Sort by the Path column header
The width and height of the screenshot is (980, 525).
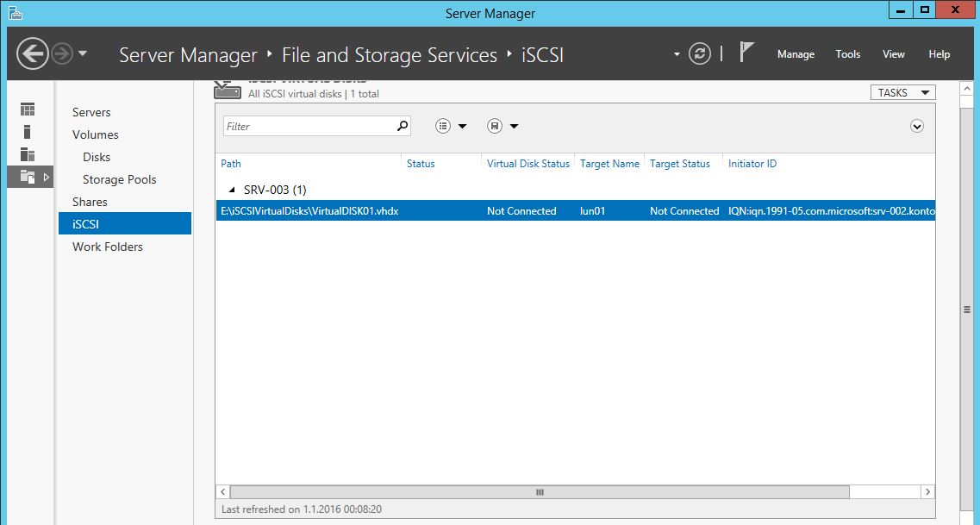coord(231,164)
